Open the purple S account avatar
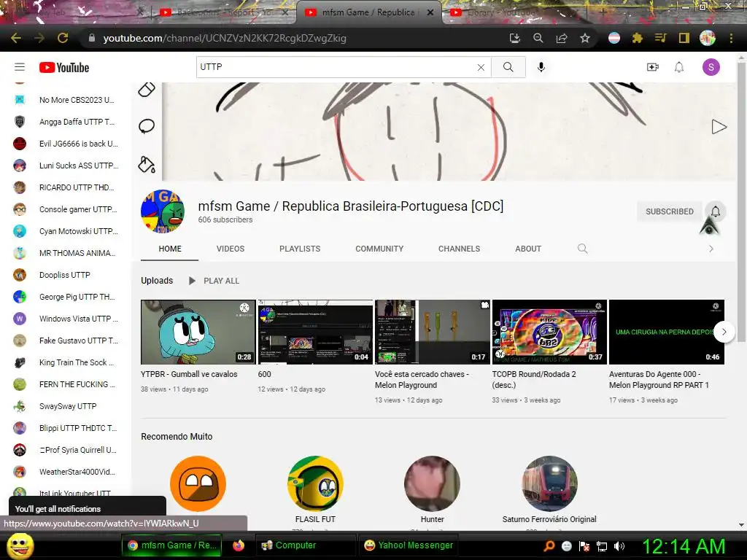The height and width of the screenshot is (560, 747). pyautogui.click(x=711, y=67)
